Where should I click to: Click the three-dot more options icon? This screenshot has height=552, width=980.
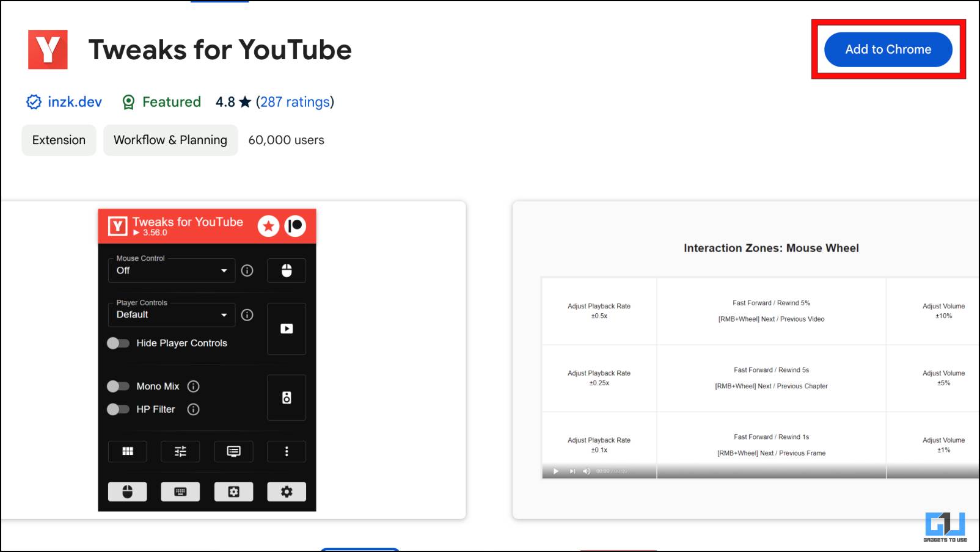point(287,451)
